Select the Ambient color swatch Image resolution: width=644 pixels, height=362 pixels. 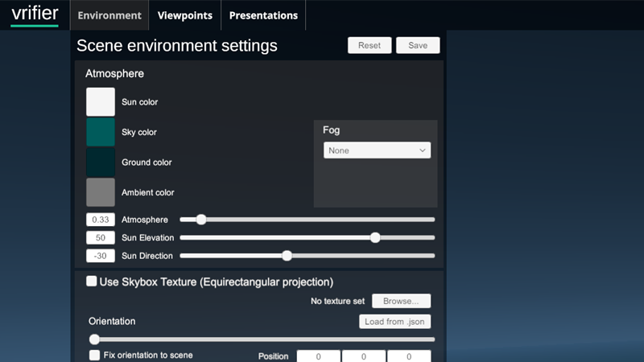101,192
